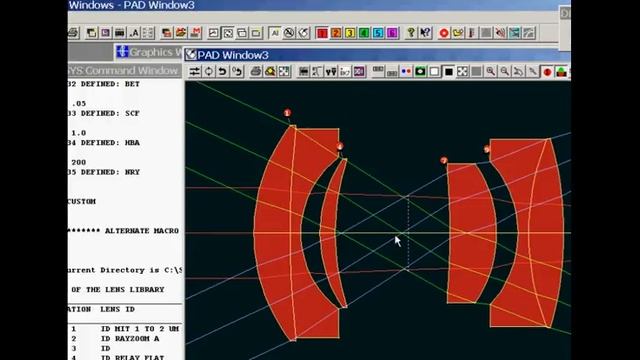Click the green and red landscape icon

click(x=562, y=72)
